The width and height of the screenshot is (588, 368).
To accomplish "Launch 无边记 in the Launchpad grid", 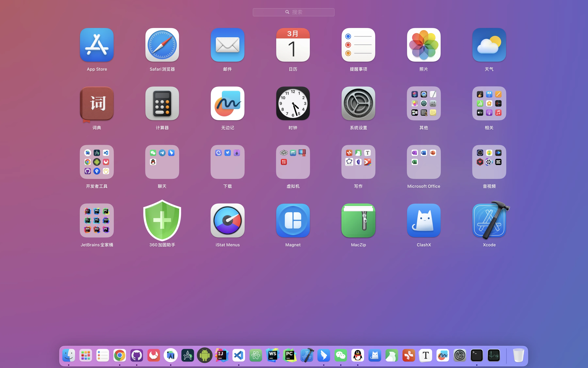I will [227, 103].
